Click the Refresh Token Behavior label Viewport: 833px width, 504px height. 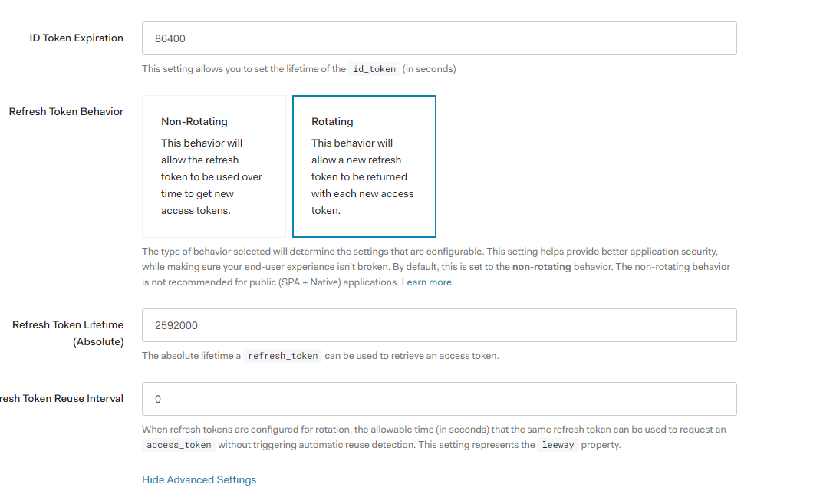point(66,111)
